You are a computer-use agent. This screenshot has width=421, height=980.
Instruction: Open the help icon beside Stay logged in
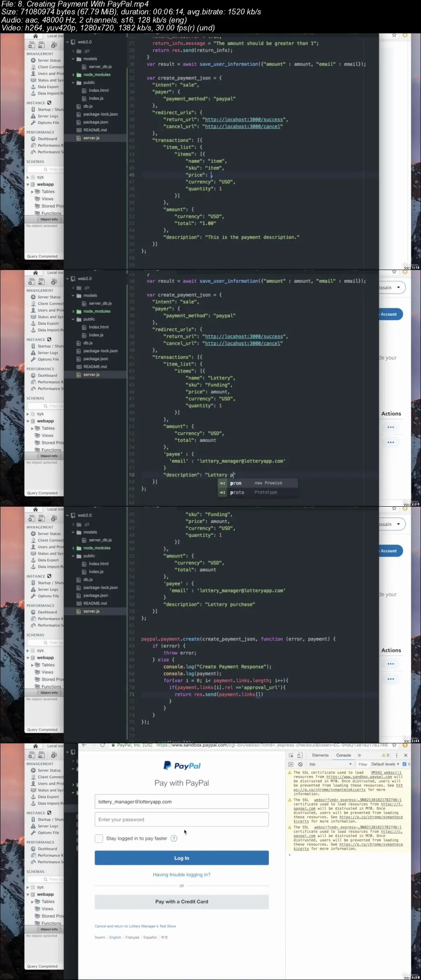[174, 838]
